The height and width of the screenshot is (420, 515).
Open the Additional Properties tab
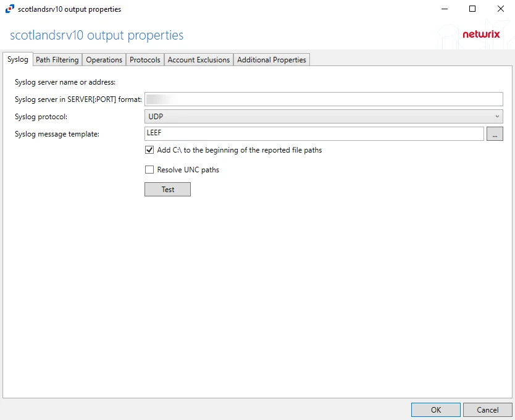click(272, 60)
